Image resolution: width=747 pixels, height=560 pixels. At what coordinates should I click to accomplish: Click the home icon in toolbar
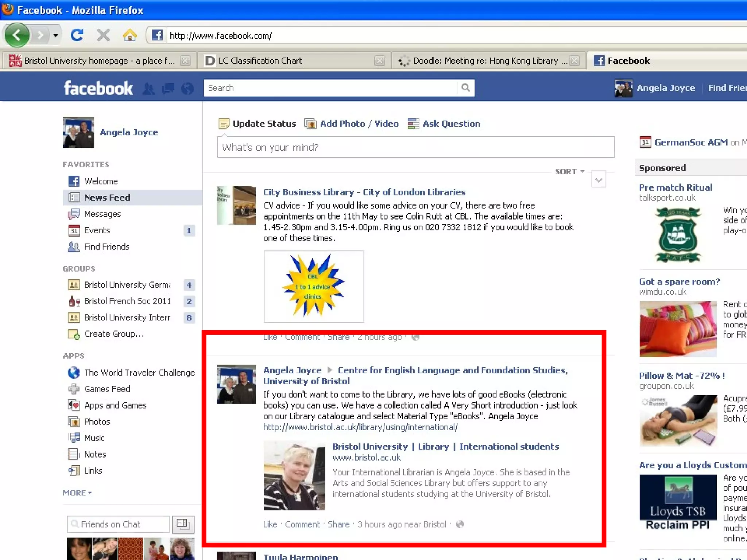129,35
